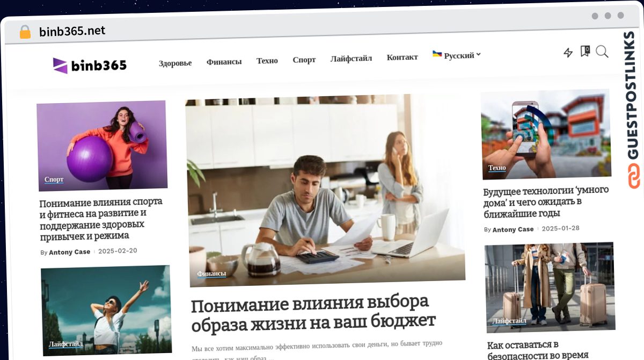Screen dimensions: 644x360
Task: Open thumbnail of woman with purple fitness ball
Action: pos(102,146)
